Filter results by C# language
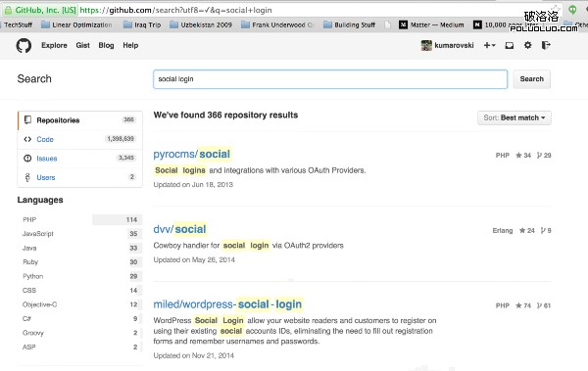The height and width of the screenshot is (371, 588). [80, 318]
